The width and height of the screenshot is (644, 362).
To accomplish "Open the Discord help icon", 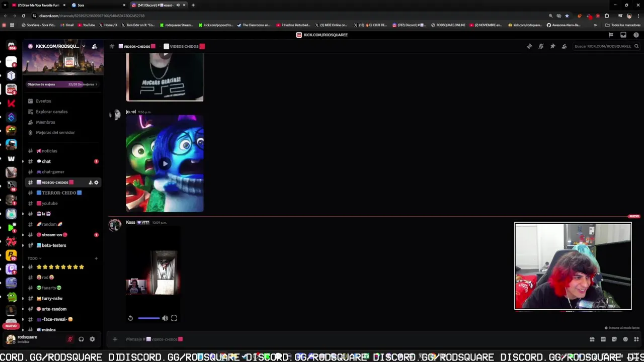I will 636,35.
